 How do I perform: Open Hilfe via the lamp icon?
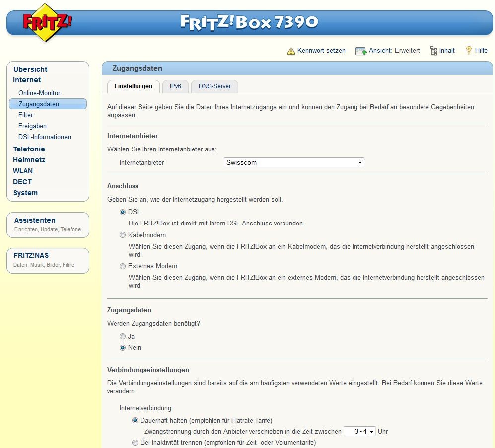pos(467,50)
